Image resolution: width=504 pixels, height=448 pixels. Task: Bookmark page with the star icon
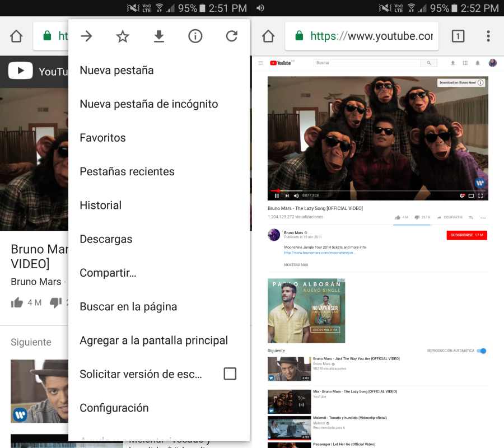click(123, 36)
